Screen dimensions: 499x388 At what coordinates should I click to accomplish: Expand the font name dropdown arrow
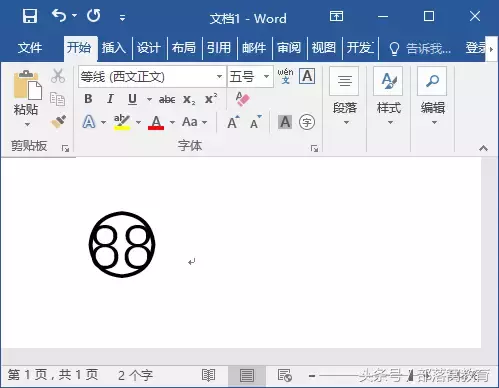(219, 77)
